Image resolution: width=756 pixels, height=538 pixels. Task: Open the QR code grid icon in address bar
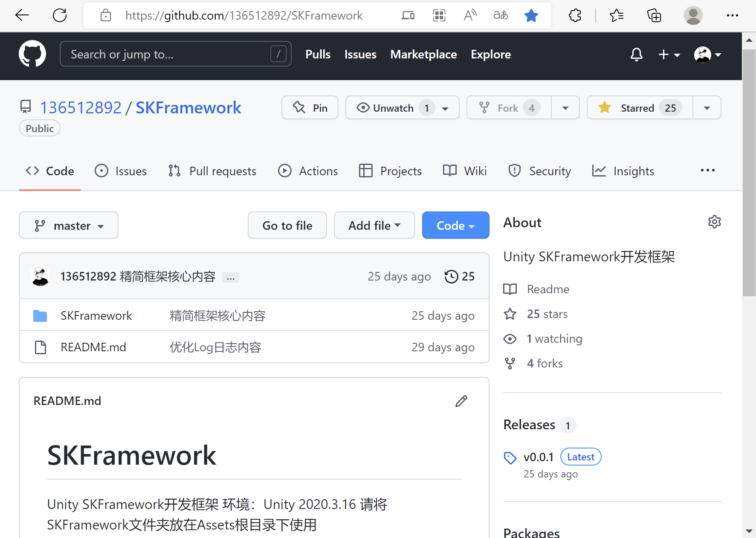[x=439, y=16]
